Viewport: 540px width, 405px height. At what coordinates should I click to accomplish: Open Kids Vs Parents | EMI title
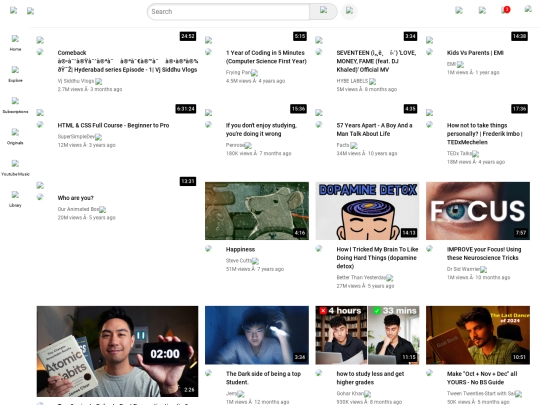click(x=475, y=53)
